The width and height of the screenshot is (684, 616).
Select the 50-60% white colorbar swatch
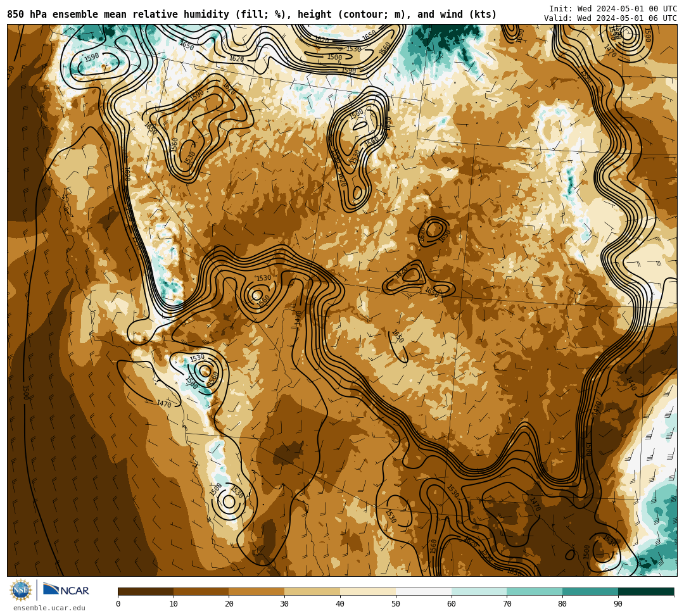click(x=424, y=591)
